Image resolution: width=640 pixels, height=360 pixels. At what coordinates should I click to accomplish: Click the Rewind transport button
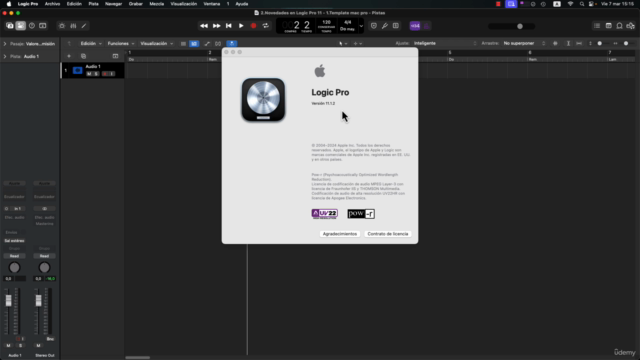204,26
